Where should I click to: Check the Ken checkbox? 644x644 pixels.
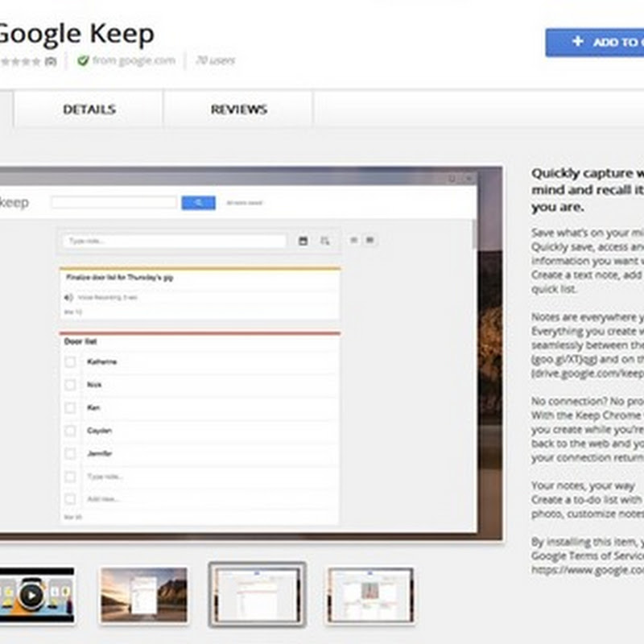click(x=70, y=408)
